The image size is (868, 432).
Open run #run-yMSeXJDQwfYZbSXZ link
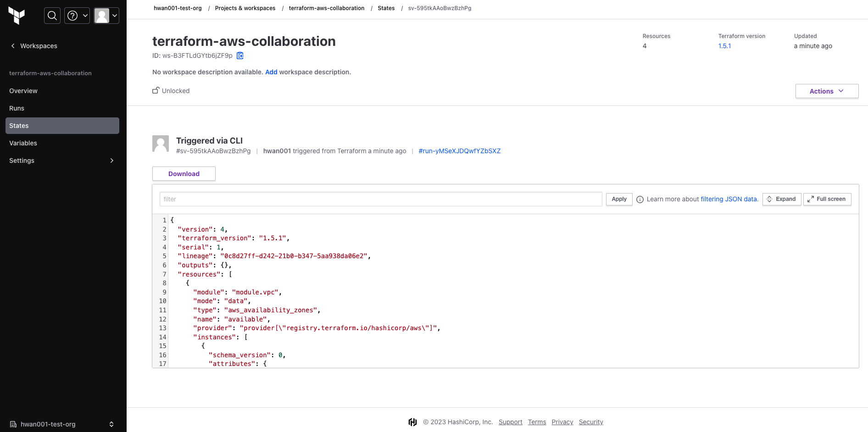coord(459,151)
